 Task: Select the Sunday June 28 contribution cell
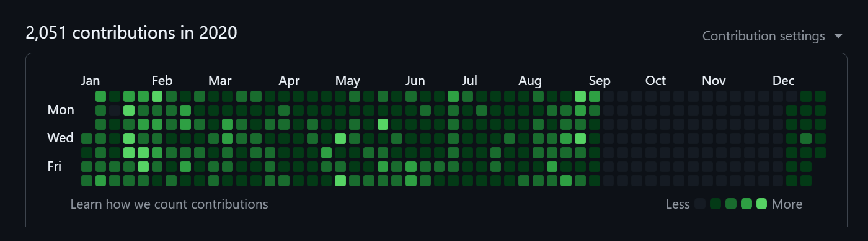pyautogui.click(x=453, y=96)
